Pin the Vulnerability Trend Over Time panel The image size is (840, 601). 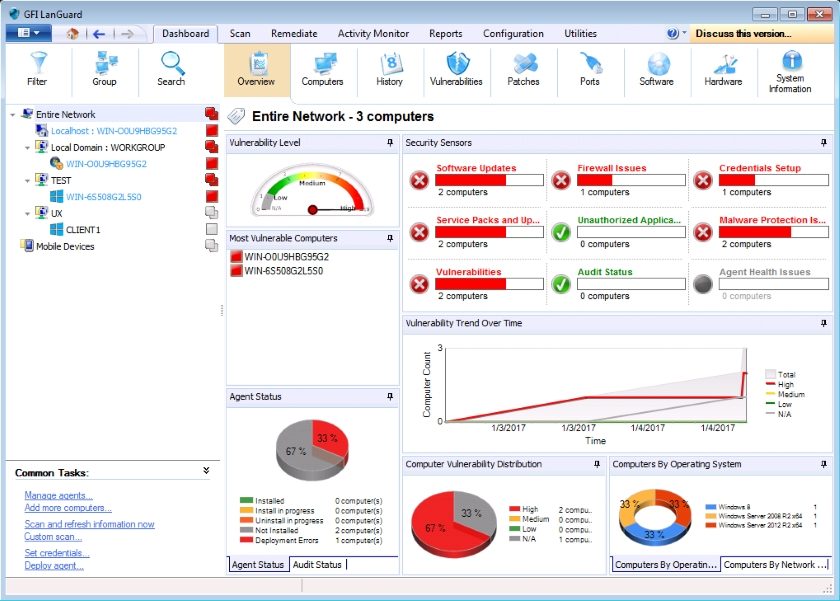824,323
